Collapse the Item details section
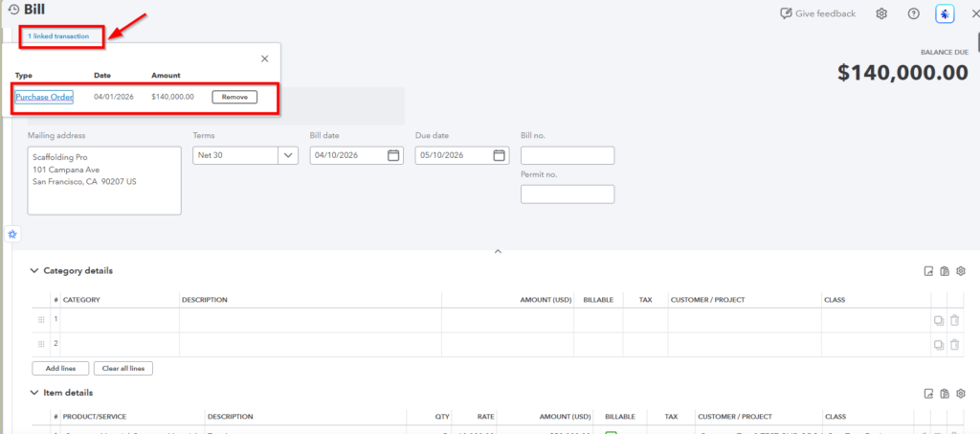 [x=35, y=393]
